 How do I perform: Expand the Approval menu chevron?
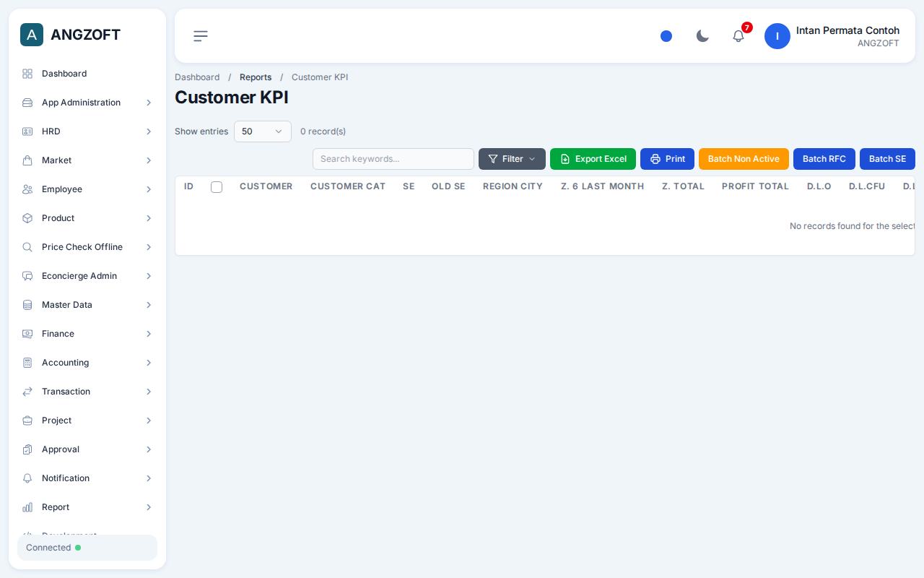tap(149, 449)
